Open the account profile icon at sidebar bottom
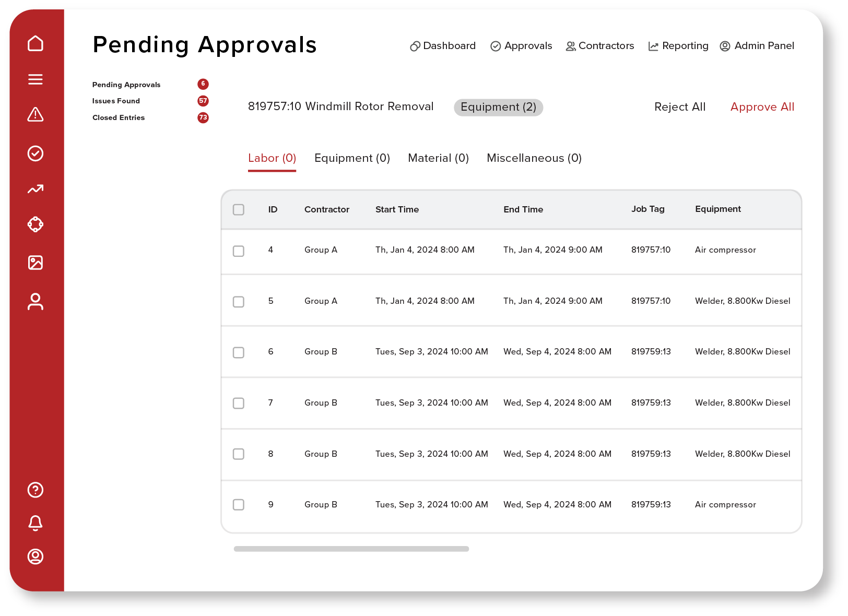This screenshot has width=848, height=616. [36, 556]
